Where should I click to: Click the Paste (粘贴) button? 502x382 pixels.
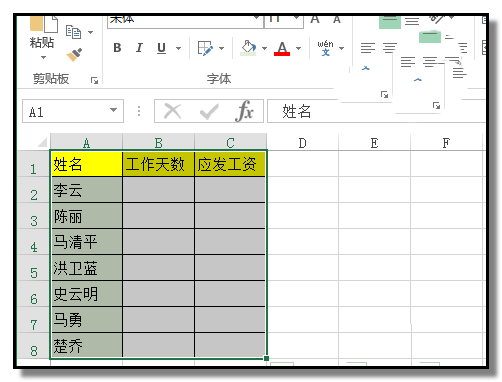point(43,32)
